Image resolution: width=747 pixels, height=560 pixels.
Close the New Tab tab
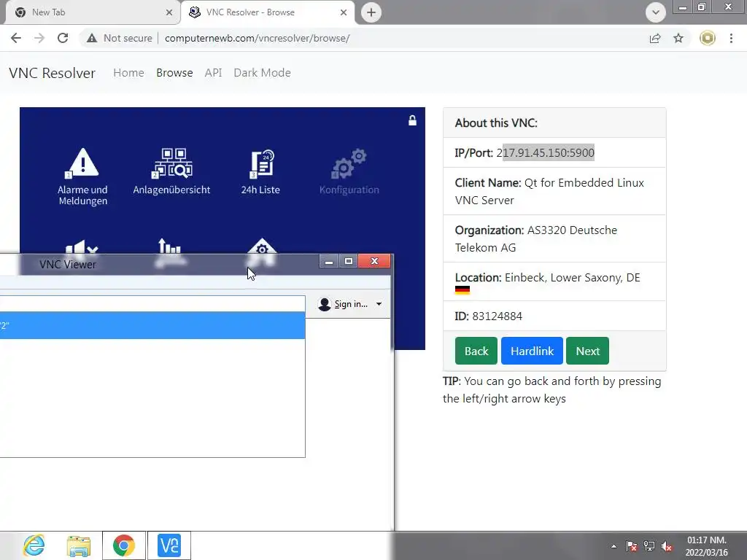pos(169,12)
